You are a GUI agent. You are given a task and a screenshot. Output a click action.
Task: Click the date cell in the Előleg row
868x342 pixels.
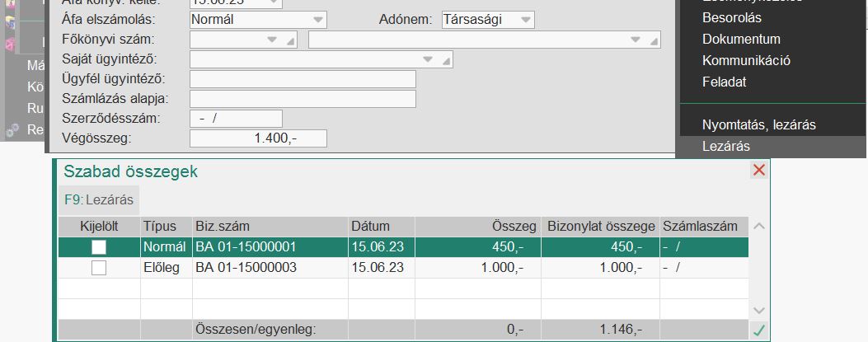pyautogui.click(x=382, y=268)
